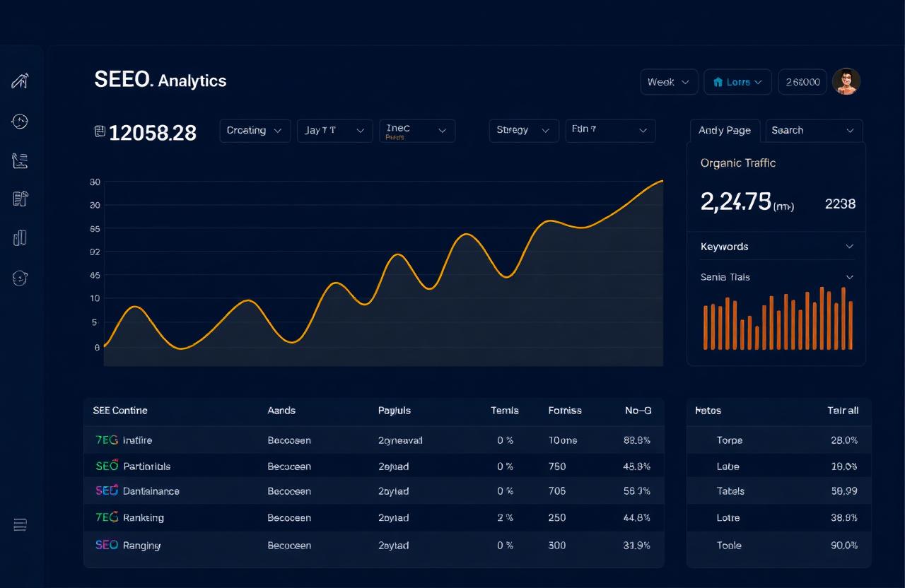Click the face-shaped sidebar icon
Viewport: 905px width, 588px height.
point(20,278)
